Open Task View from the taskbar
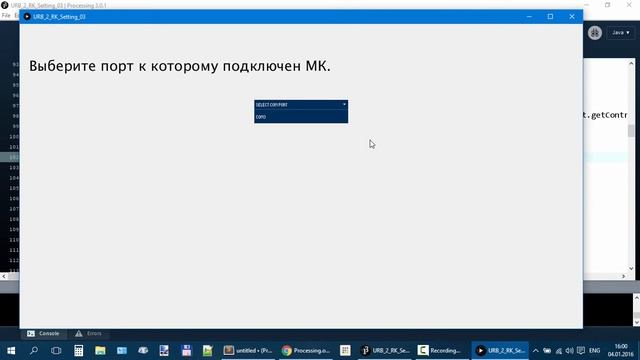The image size is (640, 360). (56, 351)
